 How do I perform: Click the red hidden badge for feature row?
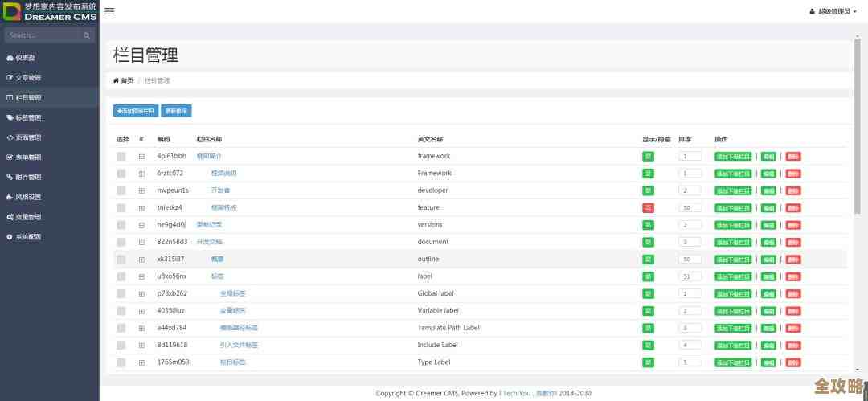point(648,207)
